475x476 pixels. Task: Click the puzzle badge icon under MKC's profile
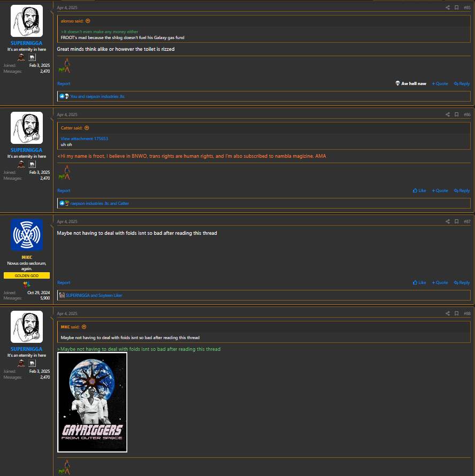pos(27,285)
